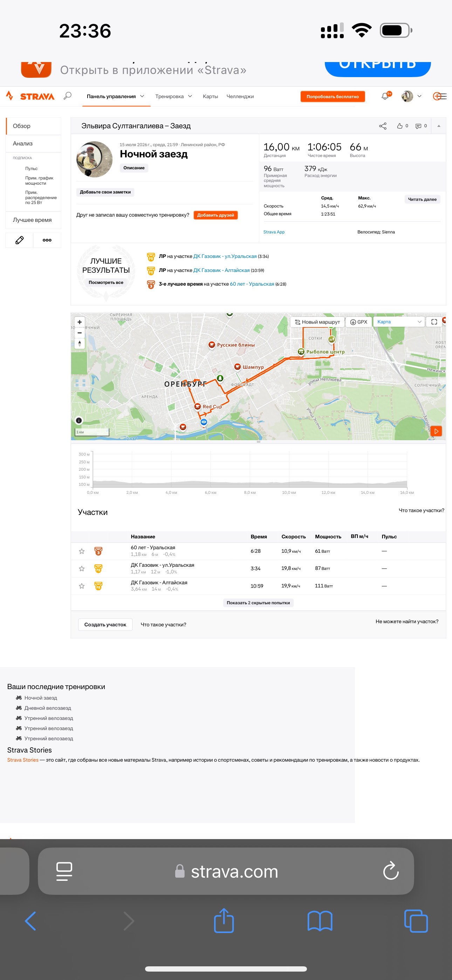Open Safari tabs overview icon

[x=416, y=921]
